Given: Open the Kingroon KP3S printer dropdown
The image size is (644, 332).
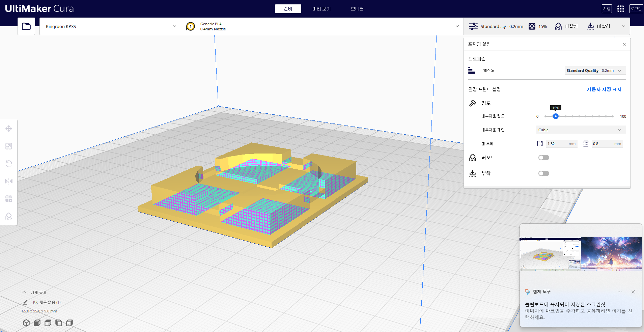Looking at the screenshot, I should click(x=110, y=26).
